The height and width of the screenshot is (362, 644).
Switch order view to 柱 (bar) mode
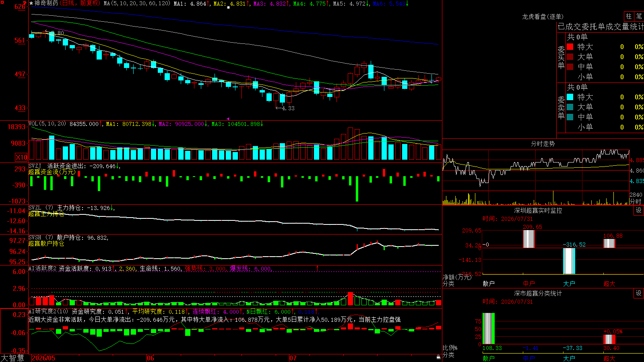coord(629,16)
